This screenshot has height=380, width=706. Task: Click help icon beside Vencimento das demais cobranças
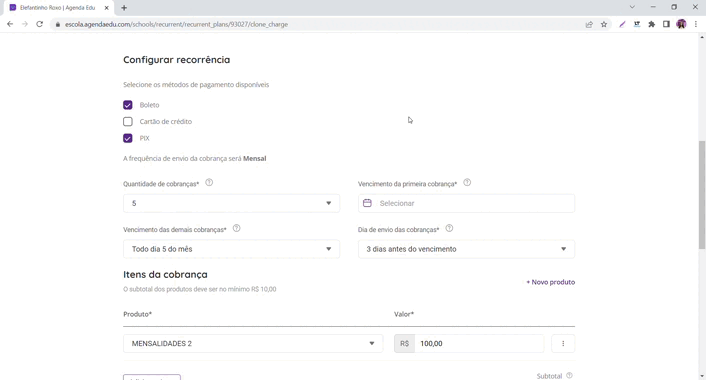coord(236,228)
